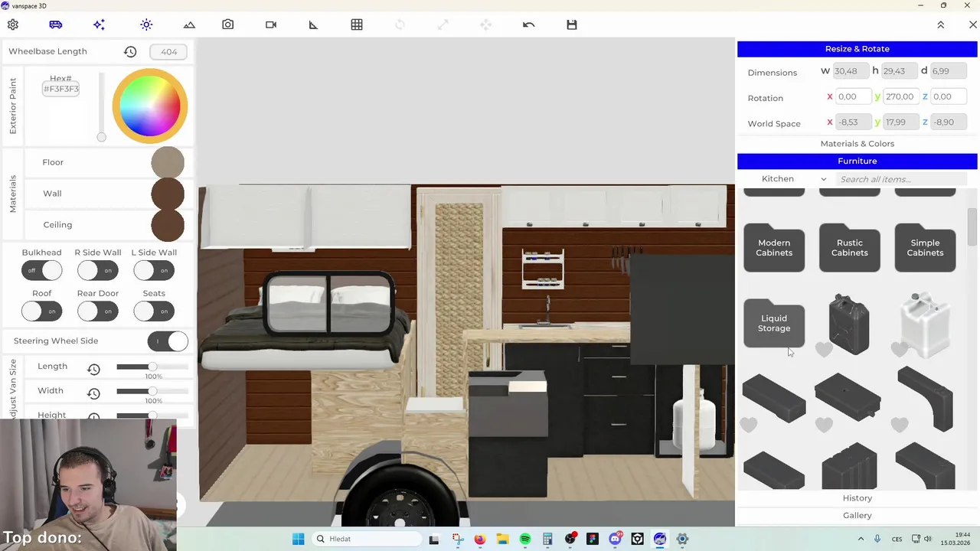Save the project with the floppy icon

click(572, 24)
